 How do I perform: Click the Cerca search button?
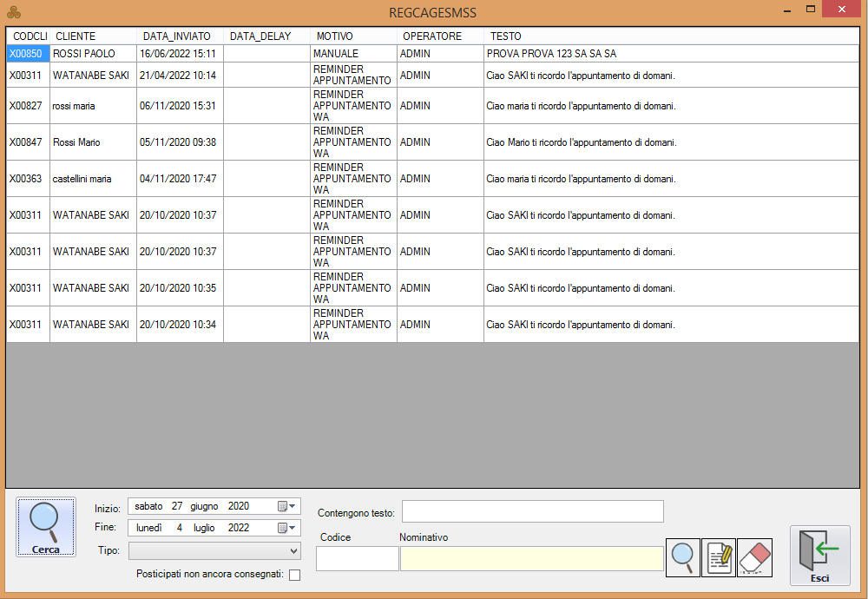pos(45,527)
